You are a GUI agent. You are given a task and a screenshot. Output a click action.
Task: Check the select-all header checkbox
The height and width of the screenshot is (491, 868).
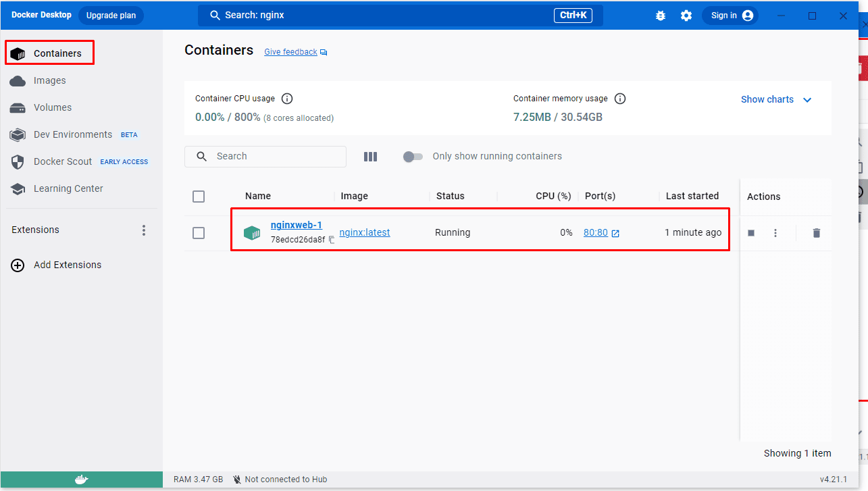199,197
